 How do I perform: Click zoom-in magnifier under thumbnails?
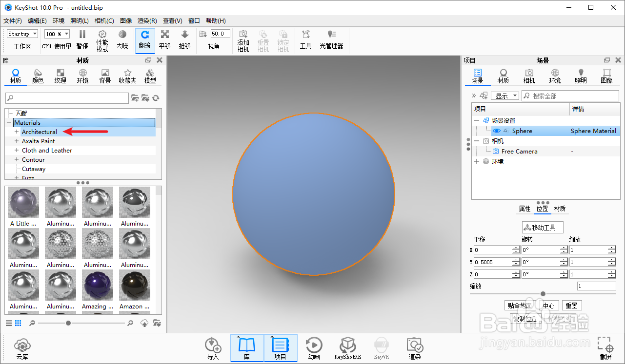tap(130, 323)
